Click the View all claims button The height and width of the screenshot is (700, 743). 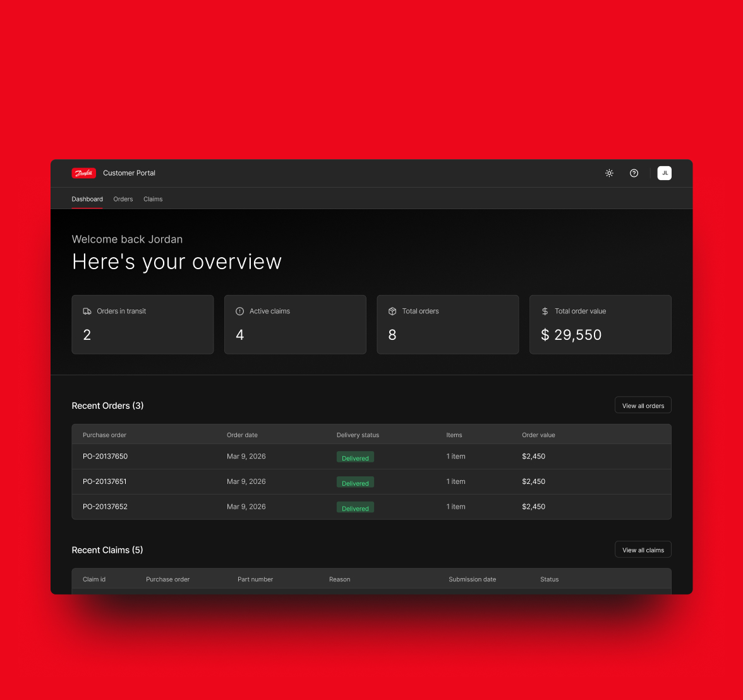pyautogui.click(x=643, y=550)
